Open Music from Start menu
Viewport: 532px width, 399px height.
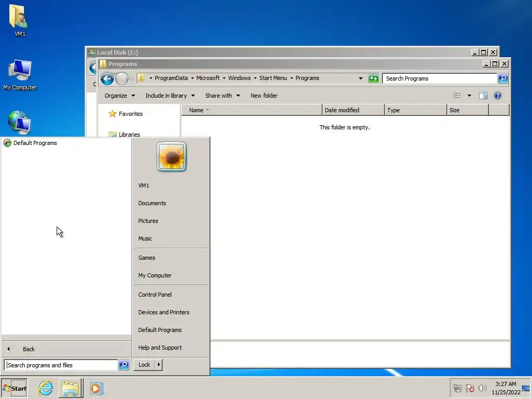click(145, 238)
